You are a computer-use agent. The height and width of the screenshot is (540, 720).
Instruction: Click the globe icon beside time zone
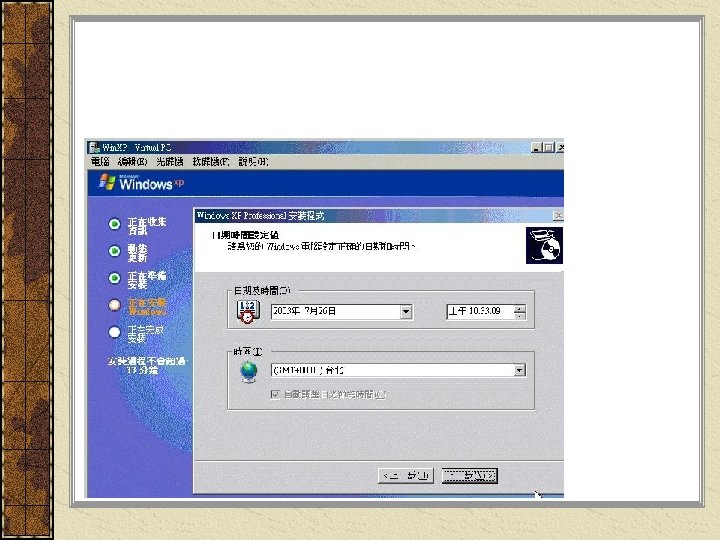(x=249, y=371)
